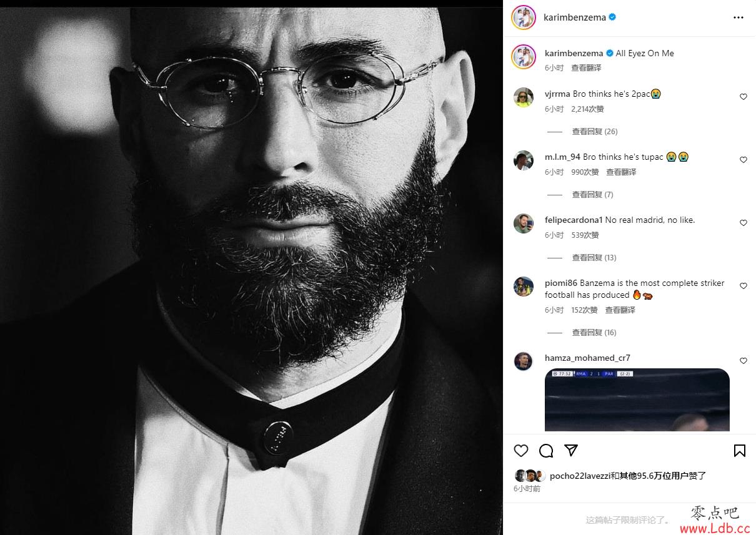Open the three-dot more options menu
The height and width of the screenshot is (535, 756).
(x=739, y=17)
